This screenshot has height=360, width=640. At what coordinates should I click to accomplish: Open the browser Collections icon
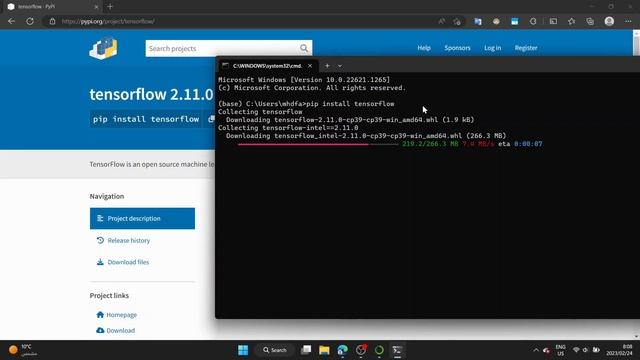coord(590,21)
